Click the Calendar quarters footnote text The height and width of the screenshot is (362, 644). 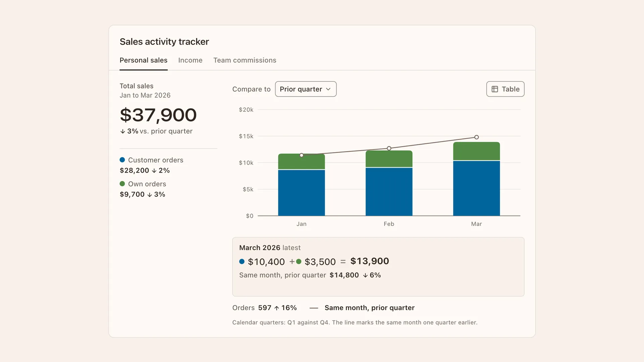(355, 322)
